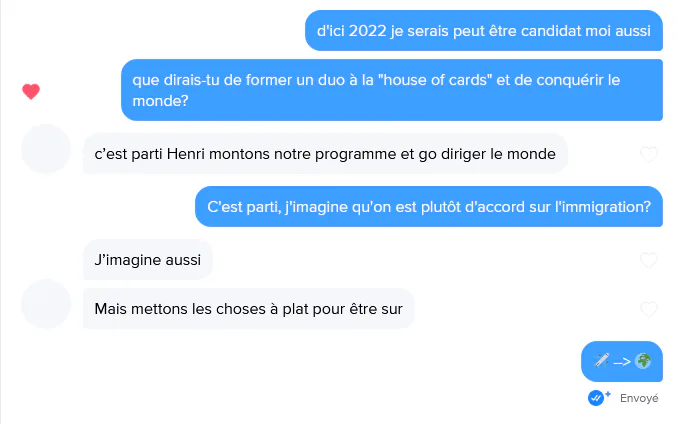The height and width of the screenshot is (424, 682).
Task: Click the arrow text between pen and globe
Action: pyautogui.click(x=622, y=361)
